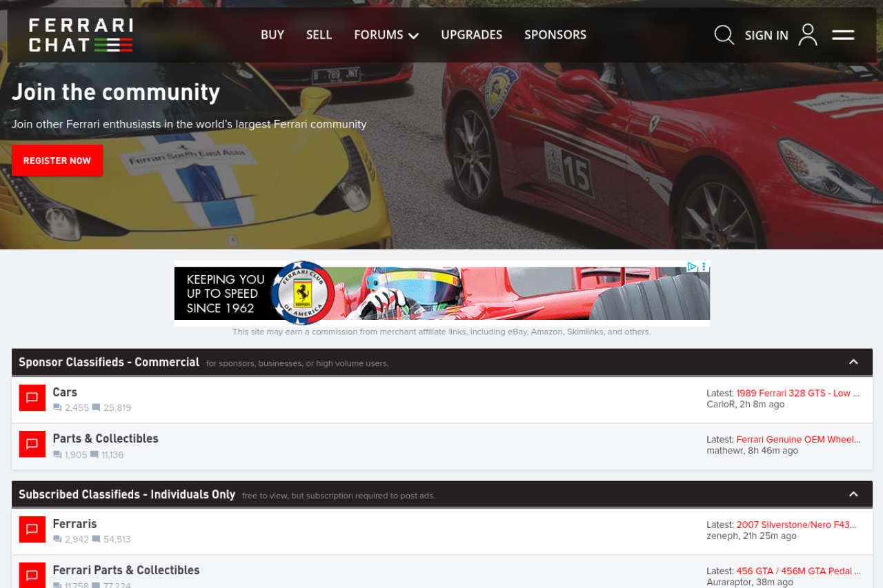The height and width of the screenshot is (588, 883).
Task: Open the Sponsors navigation link
Action: click(x=555, y=35)
